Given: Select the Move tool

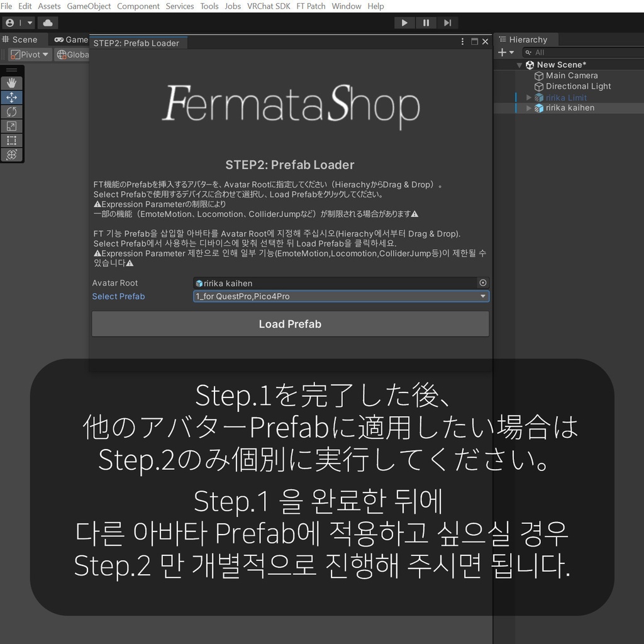Looking at the screenshot, I should [x=11, y=97].
